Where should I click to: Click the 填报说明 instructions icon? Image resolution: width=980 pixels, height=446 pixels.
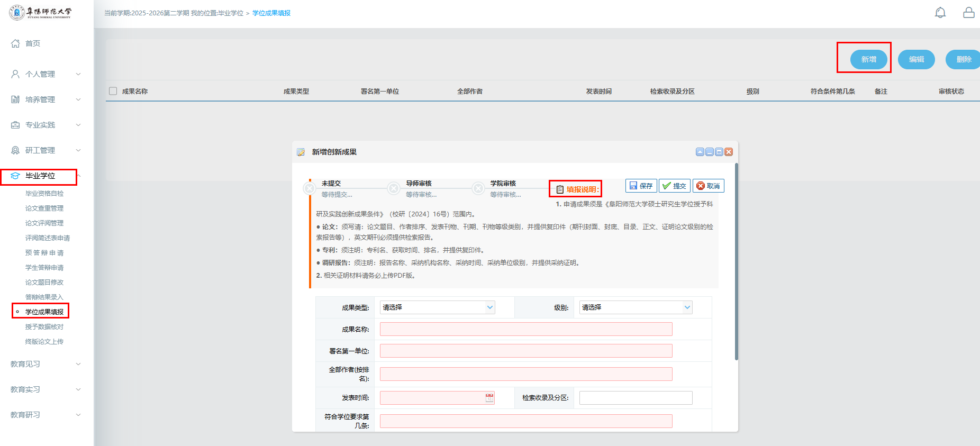click(x=560, y=189)
